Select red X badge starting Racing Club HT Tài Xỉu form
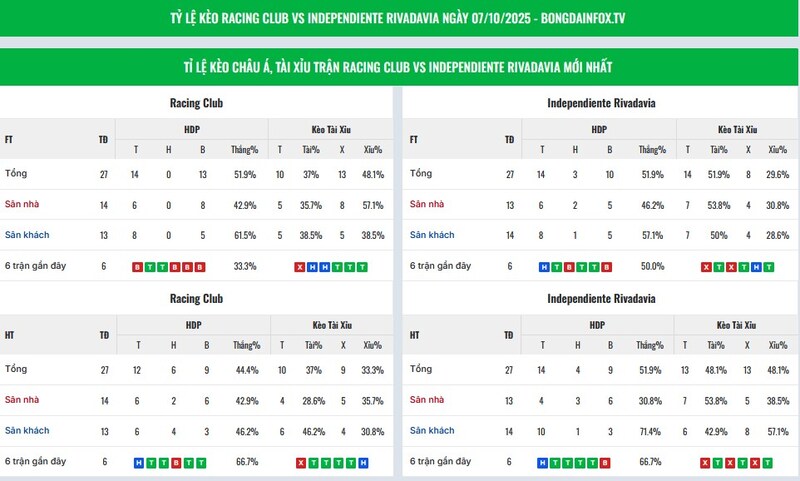Image resolution: width=800 pixels, height=481 pixels. tap(300, 463)
